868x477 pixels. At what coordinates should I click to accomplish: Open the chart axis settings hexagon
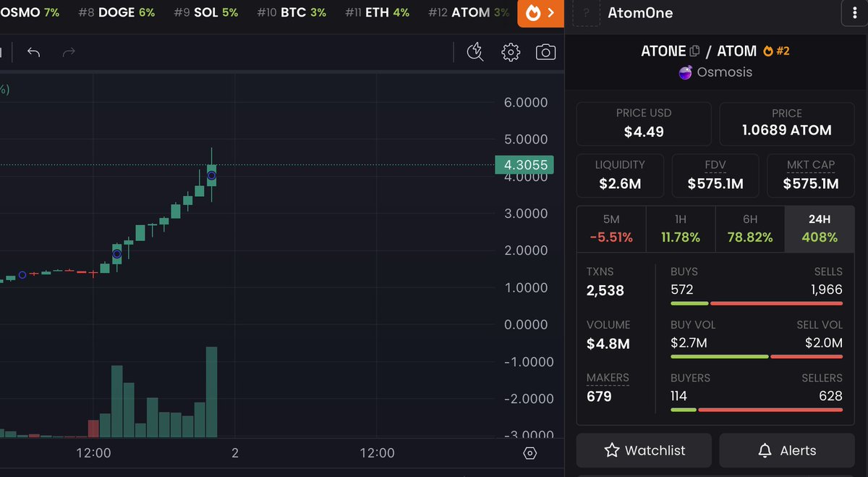click(x=530, y=453)
